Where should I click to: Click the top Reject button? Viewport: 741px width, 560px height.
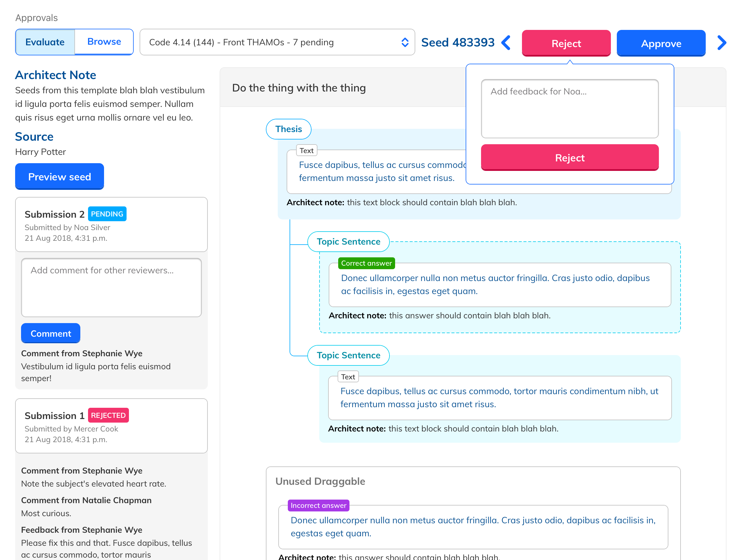click(x=566, y=43)
